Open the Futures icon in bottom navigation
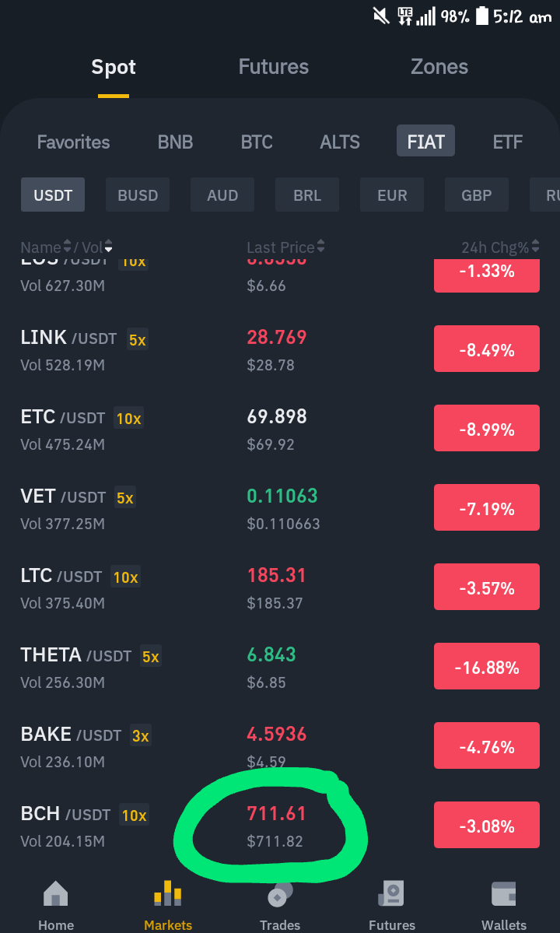The width and height of the screenshot is (560, 933). 392,893
